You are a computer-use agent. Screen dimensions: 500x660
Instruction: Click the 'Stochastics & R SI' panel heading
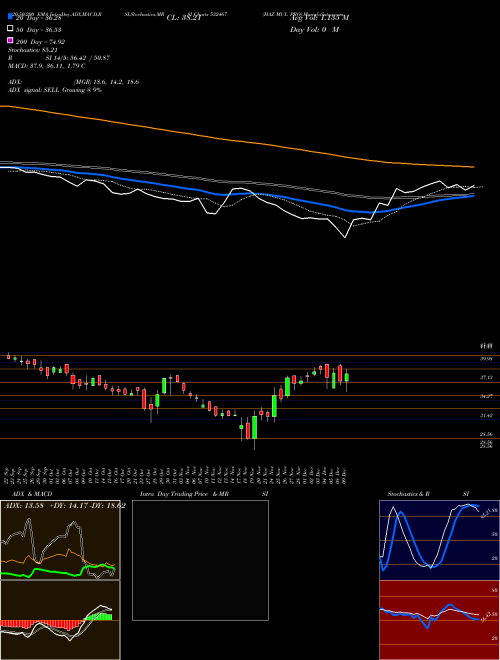click(x=428, y=494)
